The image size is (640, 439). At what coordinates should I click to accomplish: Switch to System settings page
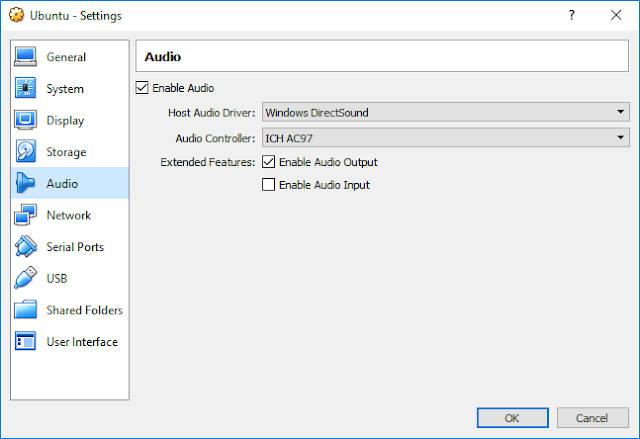click(x=65, y=89)
